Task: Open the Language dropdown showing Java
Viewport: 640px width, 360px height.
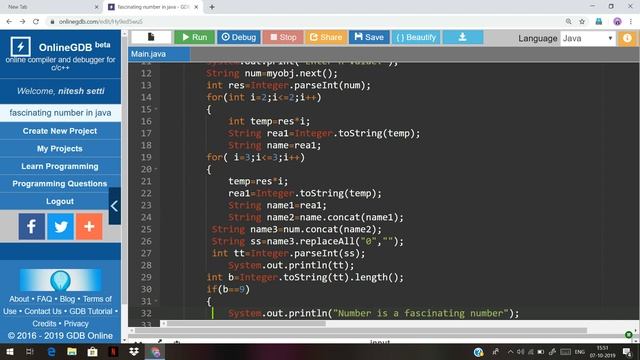Action: coord(588,38)
